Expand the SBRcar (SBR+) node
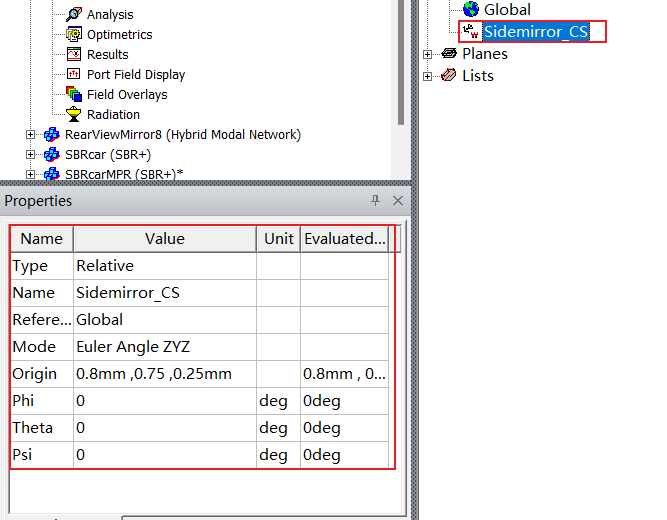The image size is (667, 520). [30, 154]
